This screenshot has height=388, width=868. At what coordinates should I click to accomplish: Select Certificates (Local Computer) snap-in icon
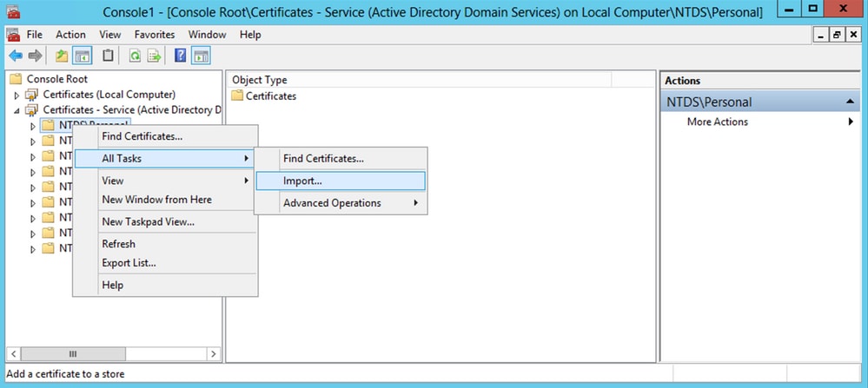[x=32, y=95]
